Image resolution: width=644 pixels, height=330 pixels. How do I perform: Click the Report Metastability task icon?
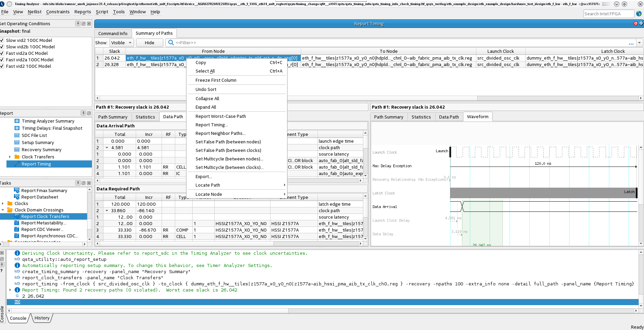click(17, 223)
